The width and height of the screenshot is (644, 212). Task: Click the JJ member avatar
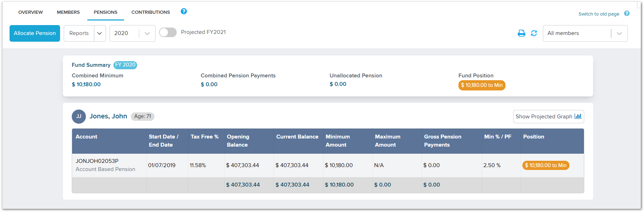(79, 116)
